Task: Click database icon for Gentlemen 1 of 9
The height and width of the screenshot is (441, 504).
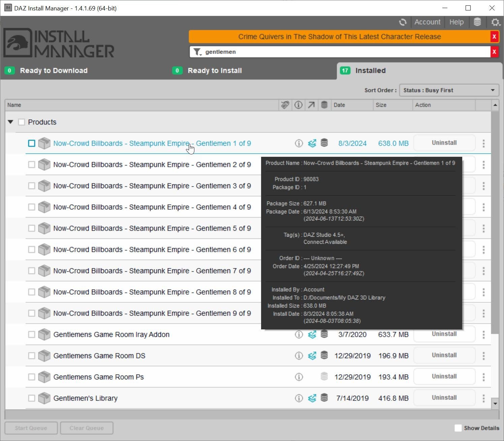Action: pyautogui.click(x=324, y=143)
